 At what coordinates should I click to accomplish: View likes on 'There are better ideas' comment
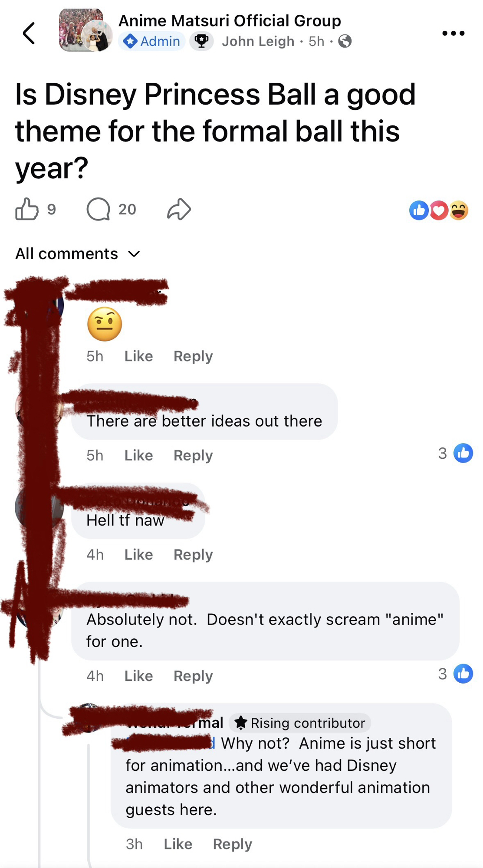[455, 453]
